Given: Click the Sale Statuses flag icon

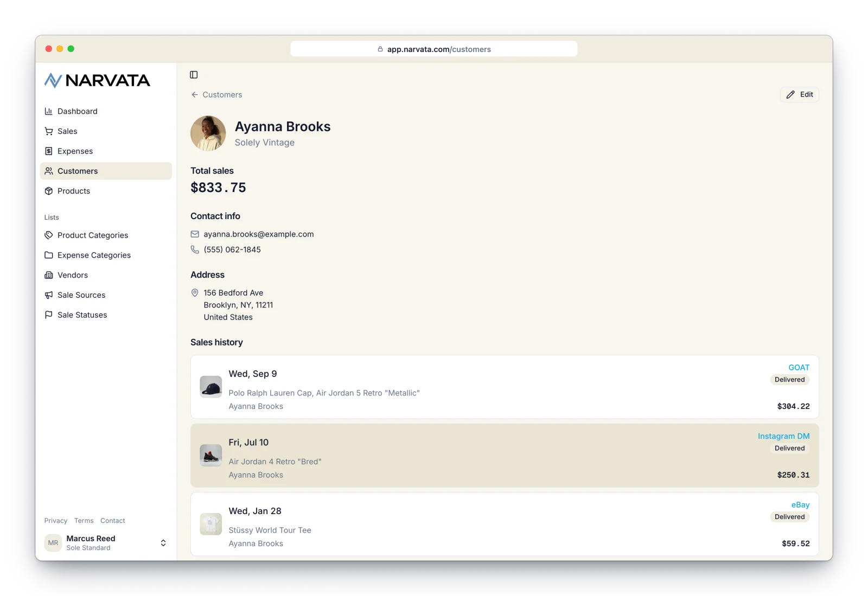Looking at the screenshot, I should click(x=49, y=315).
